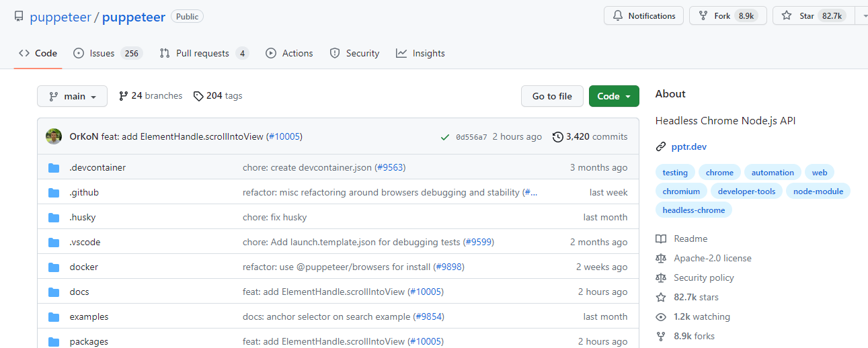
Task: View the 3,420 commits history
Action: coord(590,136)
